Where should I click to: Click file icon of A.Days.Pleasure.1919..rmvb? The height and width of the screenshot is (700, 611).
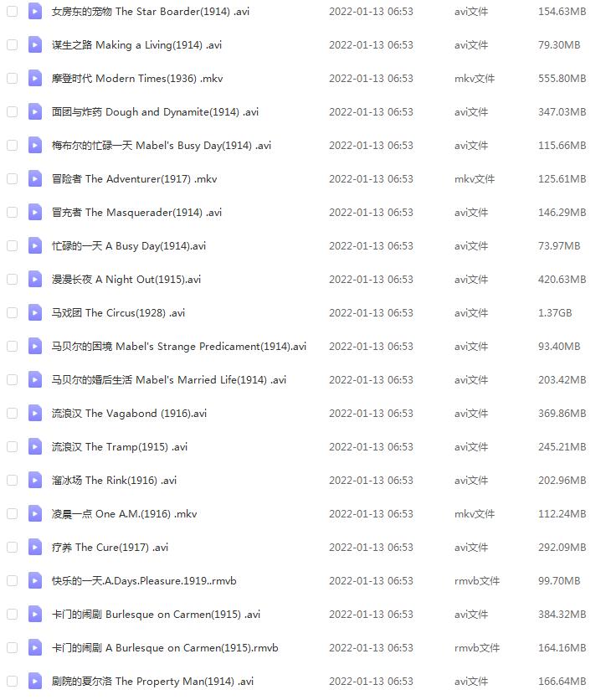coord(35,581)
